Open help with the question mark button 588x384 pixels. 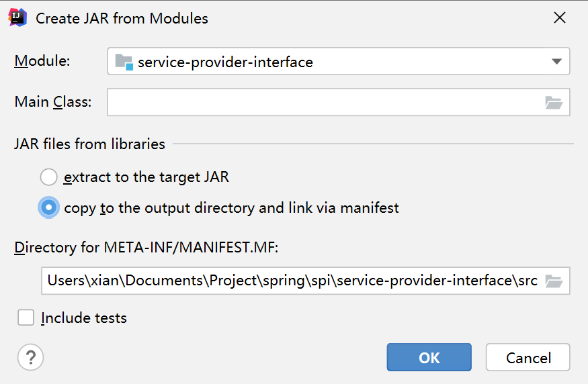(30, 357)
